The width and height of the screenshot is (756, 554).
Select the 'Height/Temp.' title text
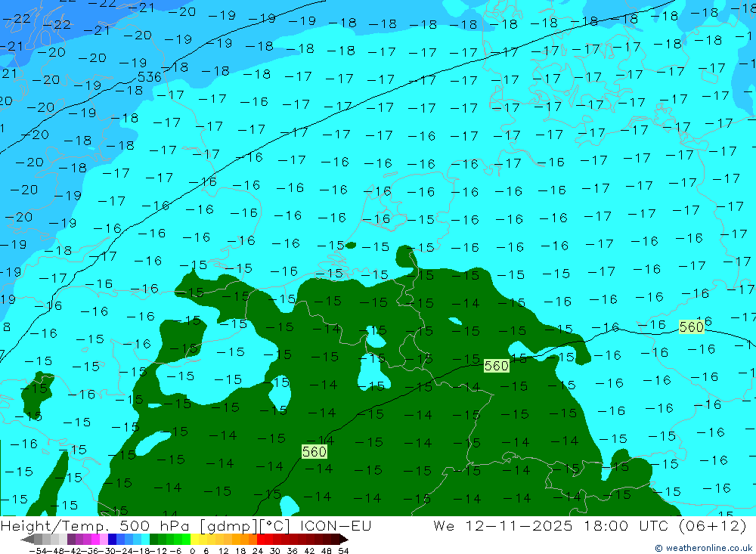(x=54, y=525)
